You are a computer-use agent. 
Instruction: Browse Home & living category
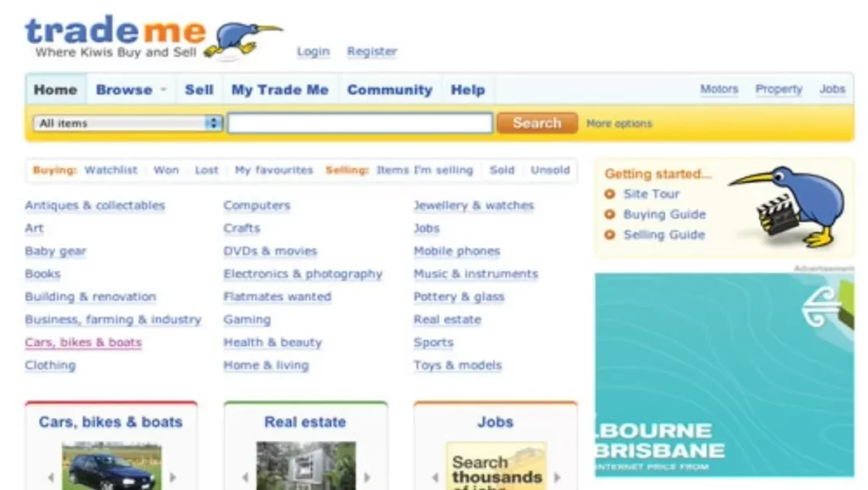tap(266, 365)
